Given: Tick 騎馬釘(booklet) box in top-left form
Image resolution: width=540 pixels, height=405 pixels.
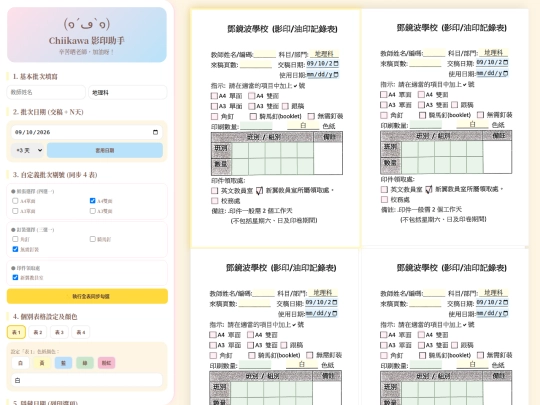Looking at the screenshot, I should point(253,116).
